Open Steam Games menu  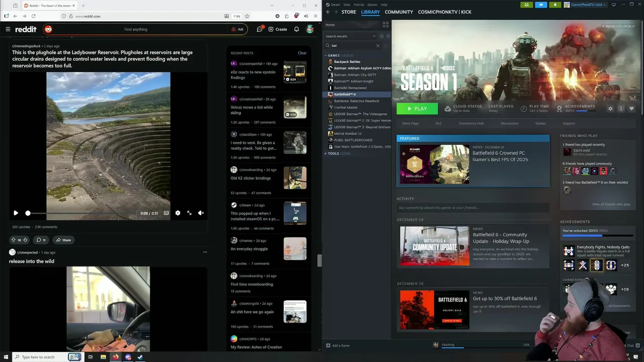pyautogui.click(x=372, y=5)
